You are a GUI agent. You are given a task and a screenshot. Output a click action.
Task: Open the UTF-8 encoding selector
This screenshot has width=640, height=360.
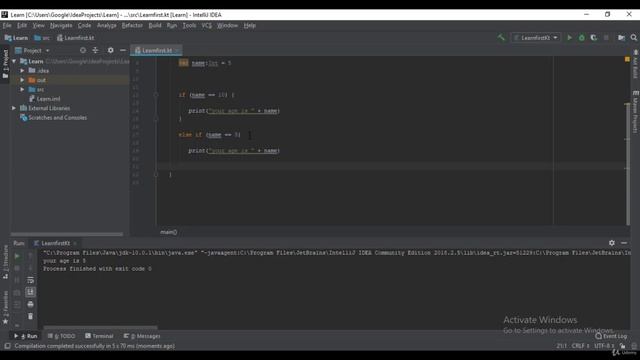tap(604, 346)
